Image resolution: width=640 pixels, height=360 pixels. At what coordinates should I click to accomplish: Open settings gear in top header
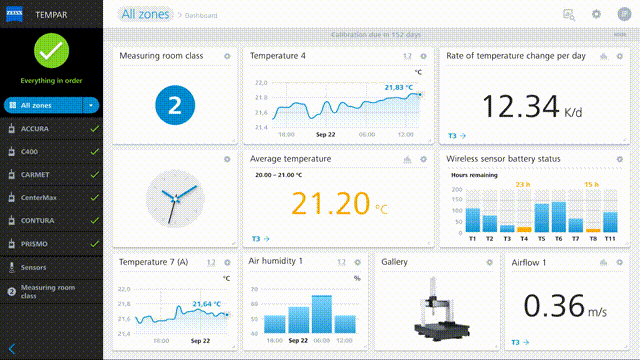[x=596, y=14]
